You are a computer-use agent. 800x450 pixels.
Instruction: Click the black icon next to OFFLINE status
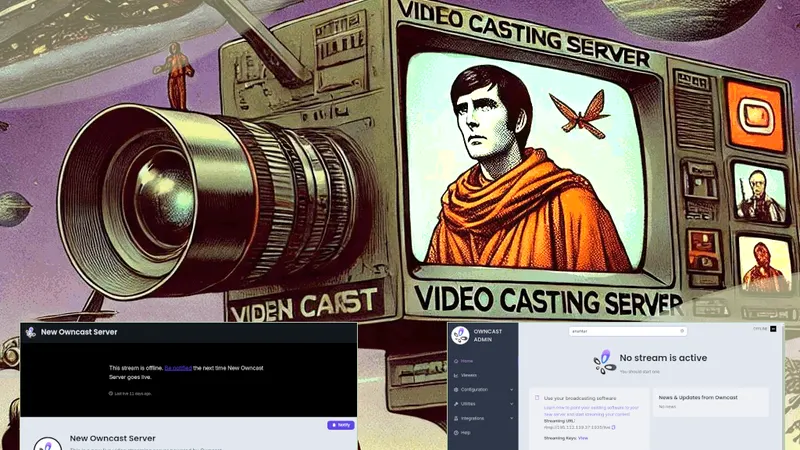coord(773,329)
